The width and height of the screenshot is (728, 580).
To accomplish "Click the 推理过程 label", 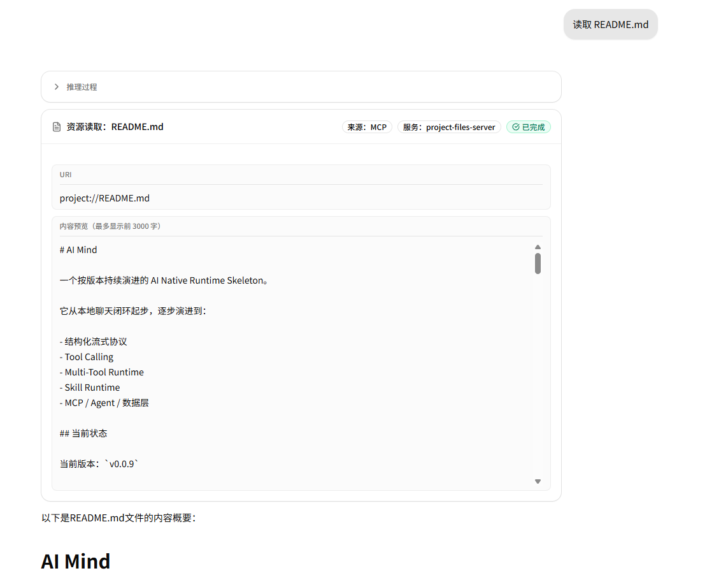I will click(x=82, y=87).
